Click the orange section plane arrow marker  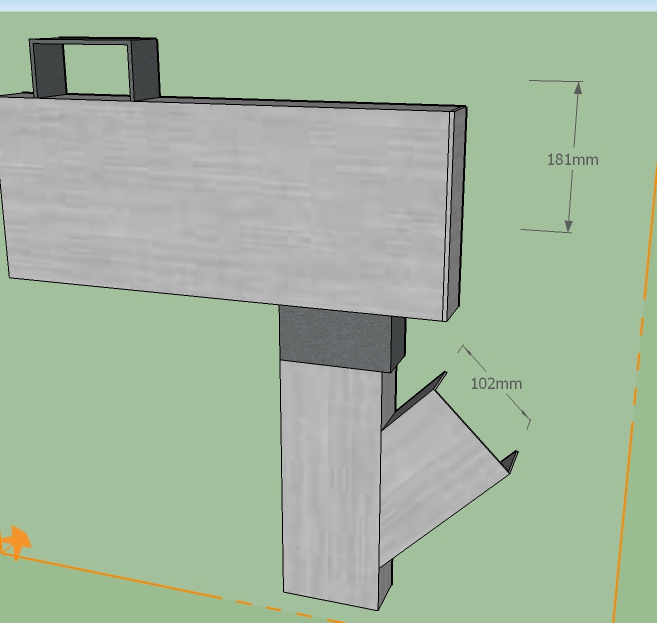tap(15, 542)
